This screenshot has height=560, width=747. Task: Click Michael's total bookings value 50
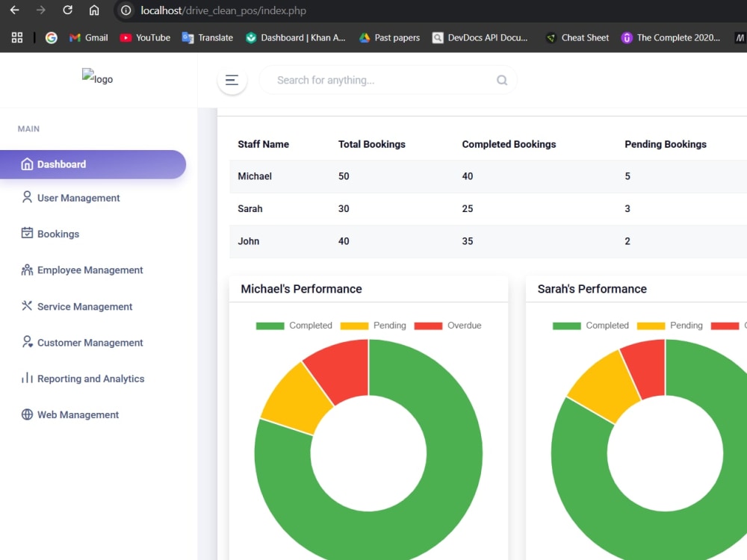(x=344, y=176)
